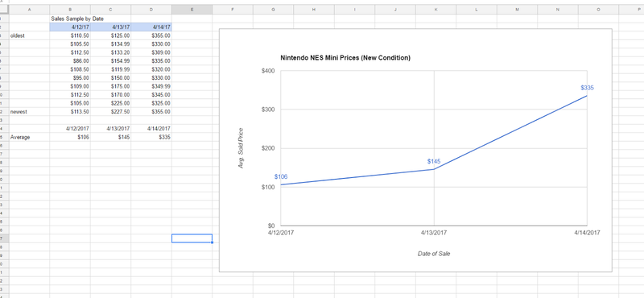Select the $108.50 cell
The height and width of the screenshot is (298, 644).
click(x=70, y=69)
